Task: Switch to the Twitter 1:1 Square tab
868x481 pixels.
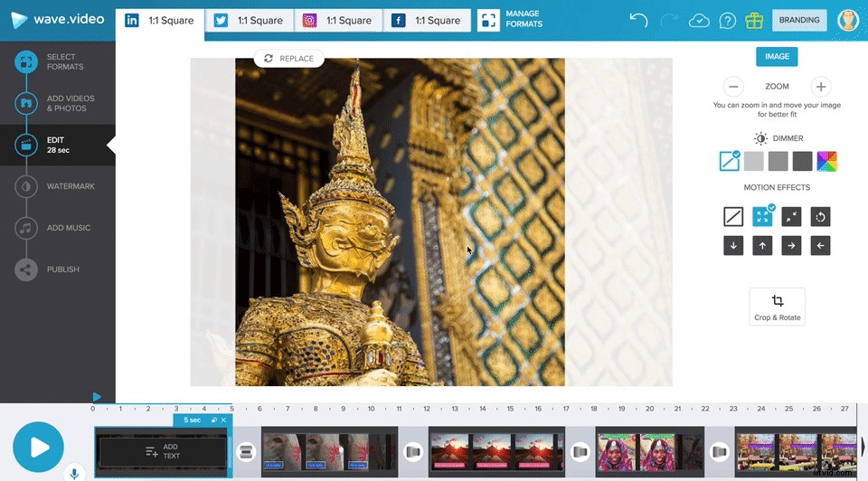Action: (x=250, y=21)
